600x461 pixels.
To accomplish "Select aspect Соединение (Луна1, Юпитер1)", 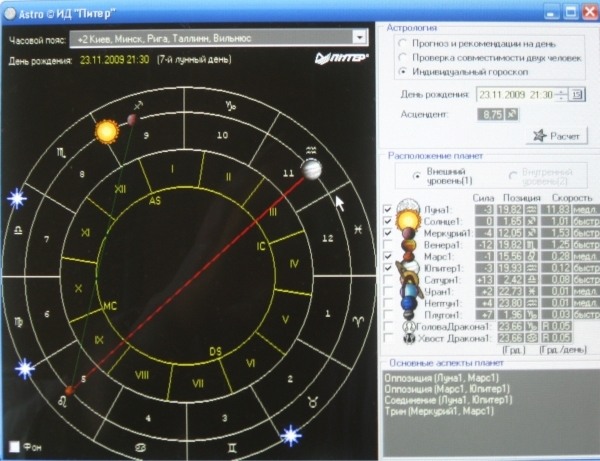I will point(448,400).
